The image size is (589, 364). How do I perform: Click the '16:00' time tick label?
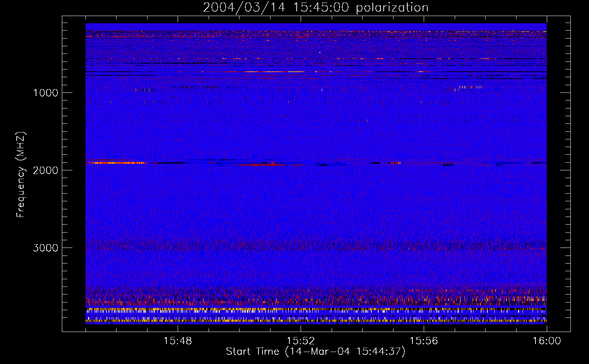(x=547, y=341)
